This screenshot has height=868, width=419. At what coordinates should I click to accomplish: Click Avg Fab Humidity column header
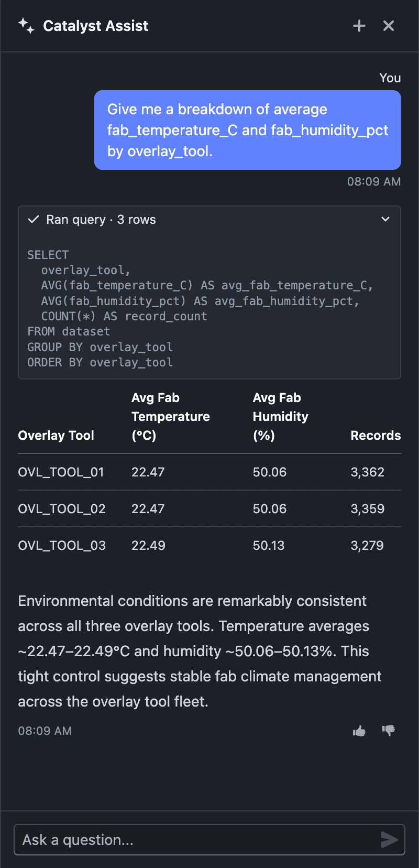(281, 417)
